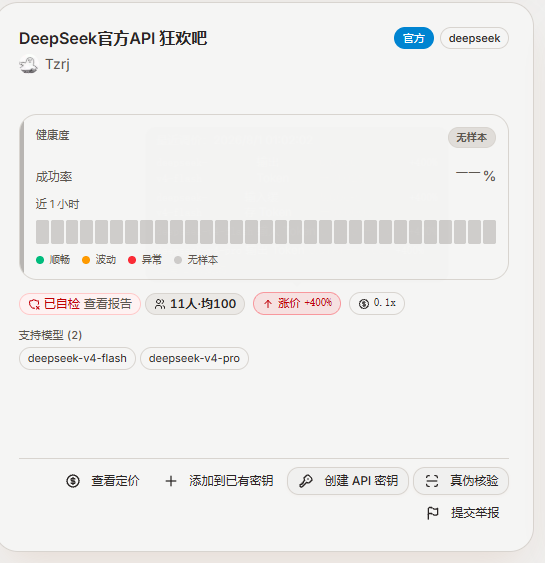Click the 支持模型 (2) heading

tap(50, 335)
